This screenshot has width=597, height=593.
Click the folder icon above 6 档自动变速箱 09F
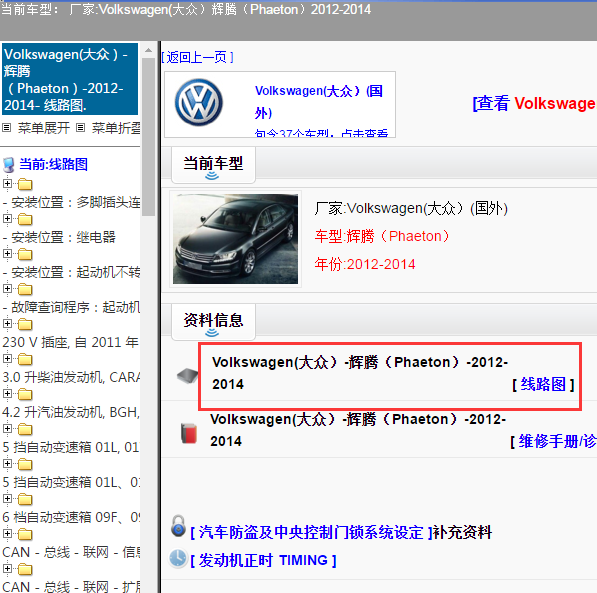pos(25,499)
